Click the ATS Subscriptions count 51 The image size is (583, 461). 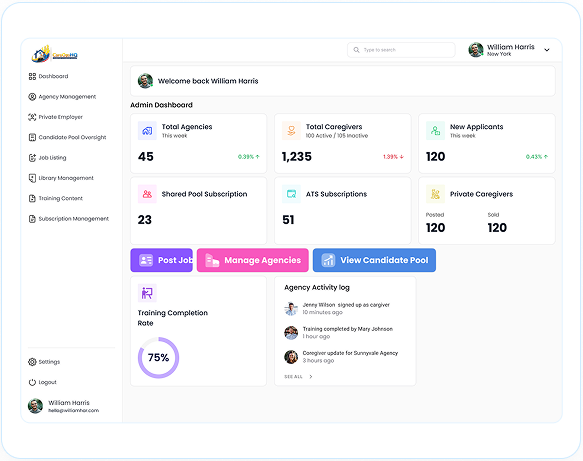(288, 220)
